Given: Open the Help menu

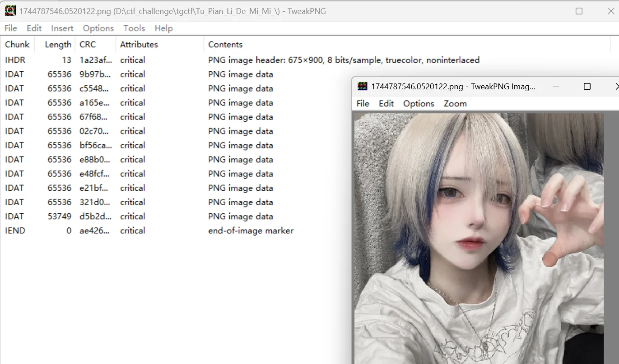Looking at the screenshot, I should pos(163,28).
